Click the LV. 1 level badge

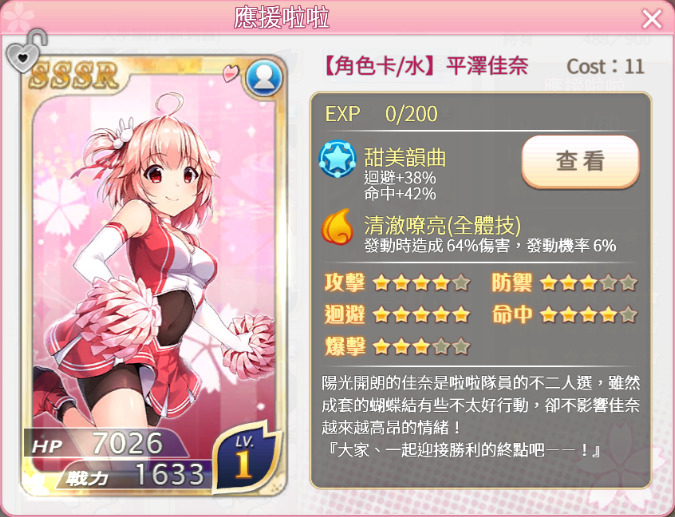245,459
